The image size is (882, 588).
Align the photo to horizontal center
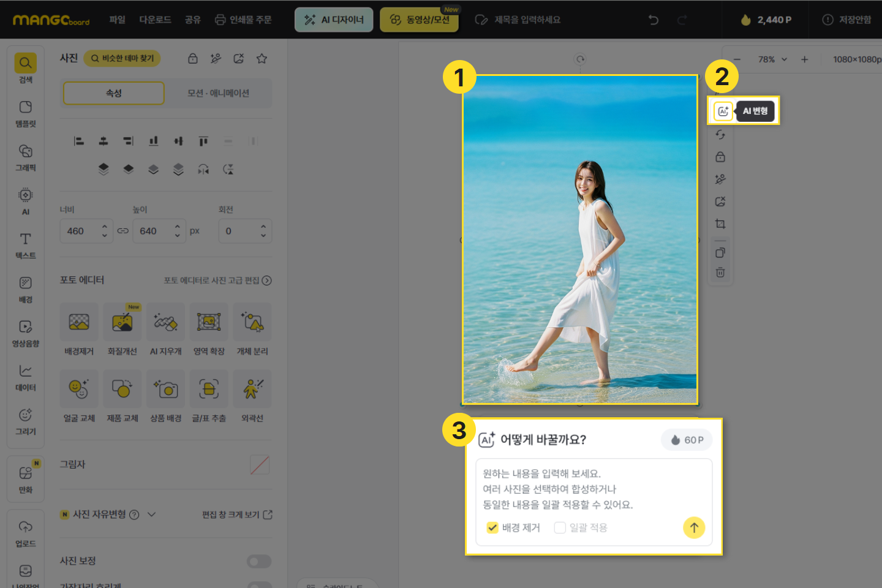coord(104,141)
